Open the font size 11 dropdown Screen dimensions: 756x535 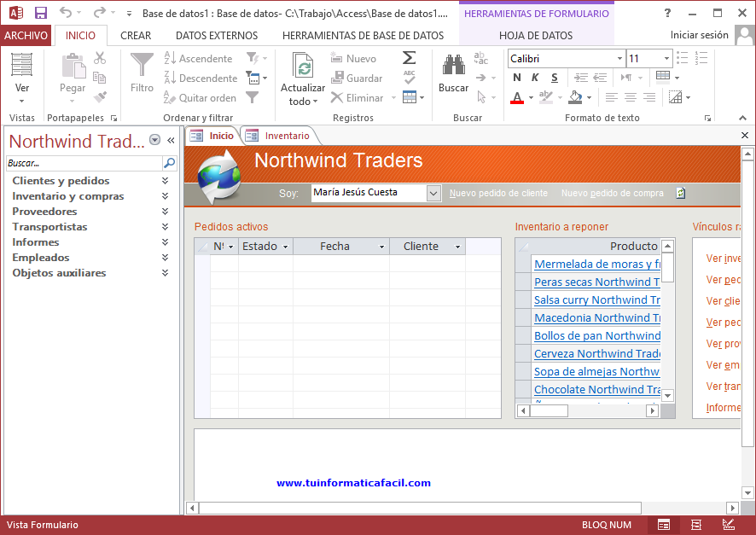click(x=666, y=58)
